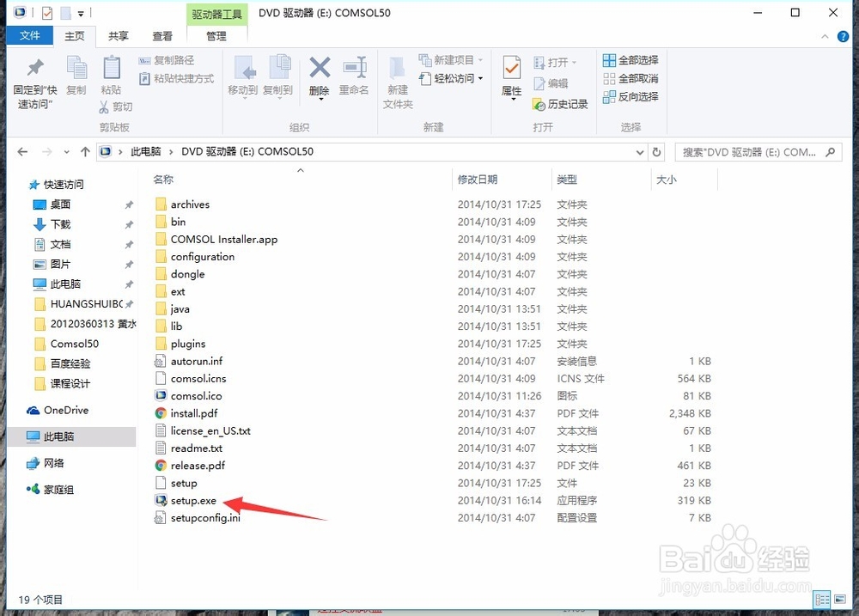This screenshot has width=859, height=616.
Task: Click the Paste clipboard icon
Action: (x=111, y=68)
